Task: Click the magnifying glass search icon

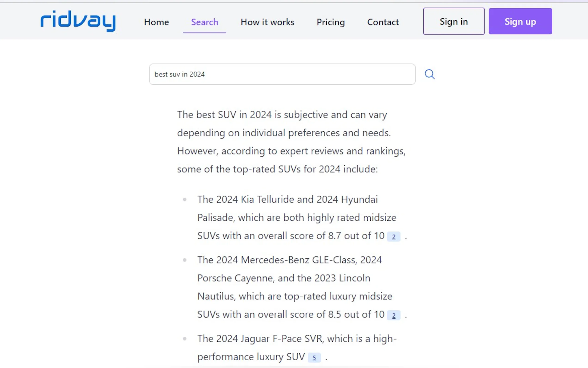Action: tap(429, 74)
